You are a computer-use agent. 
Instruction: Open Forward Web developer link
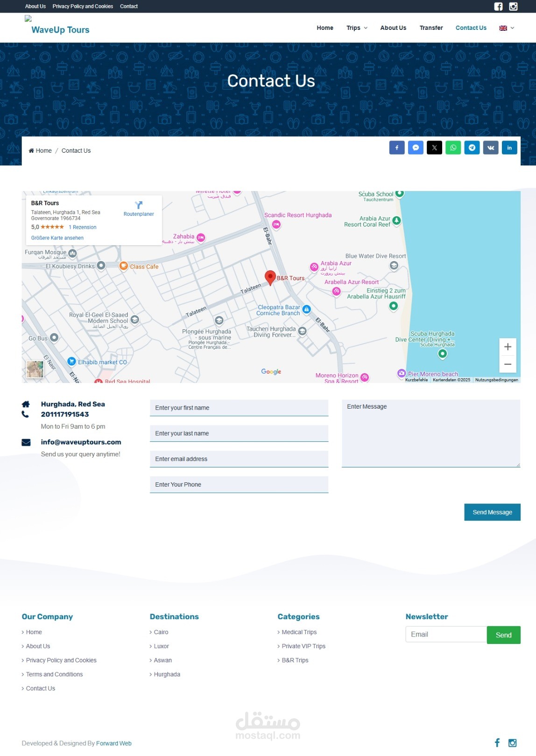pyautogui.click(x=114, y=743)
